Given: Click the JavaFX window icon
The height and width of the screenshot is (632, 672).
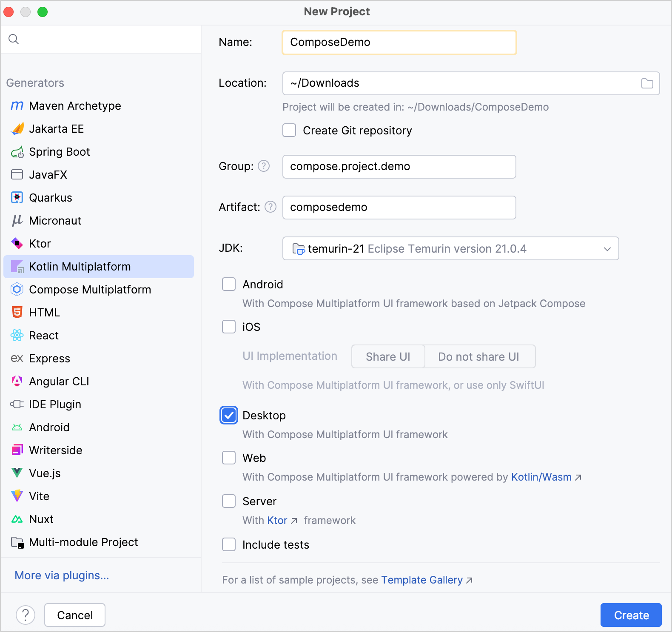Looking at the screenshot, I should coord(17,174).
